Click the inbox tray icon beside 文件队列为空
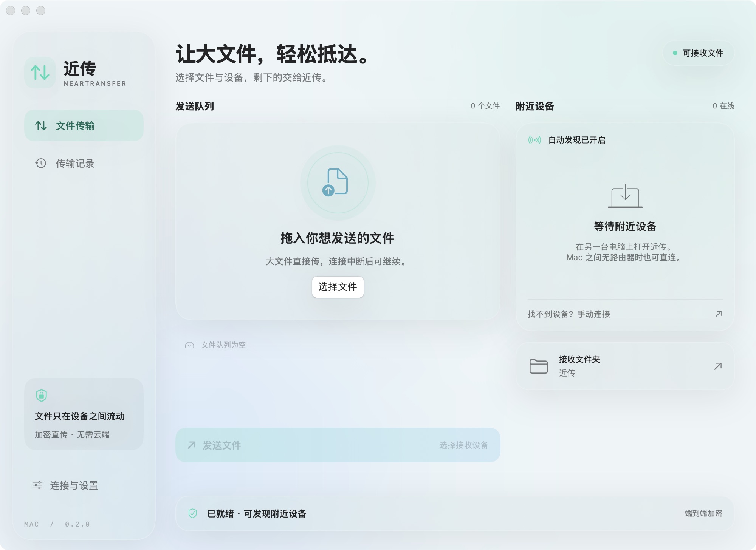This screenshot has height=550, width=756. point(189,345)
